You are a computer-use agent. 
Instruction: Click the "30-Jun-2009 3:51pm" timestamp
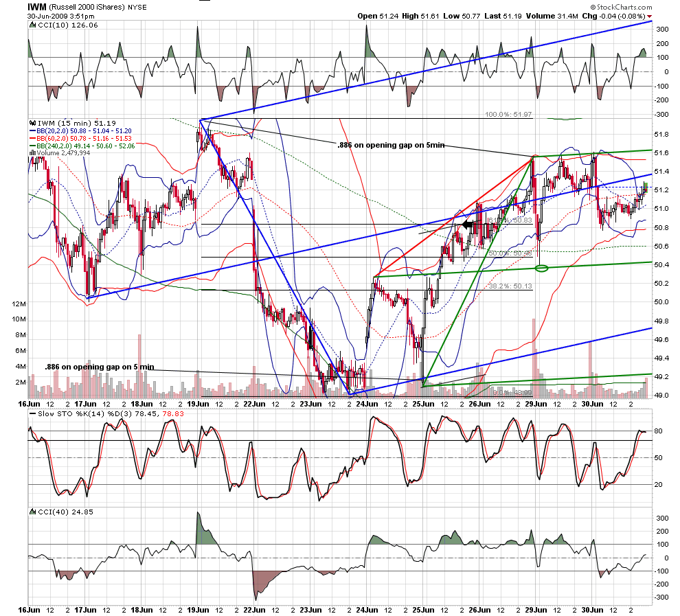[60, 16]
